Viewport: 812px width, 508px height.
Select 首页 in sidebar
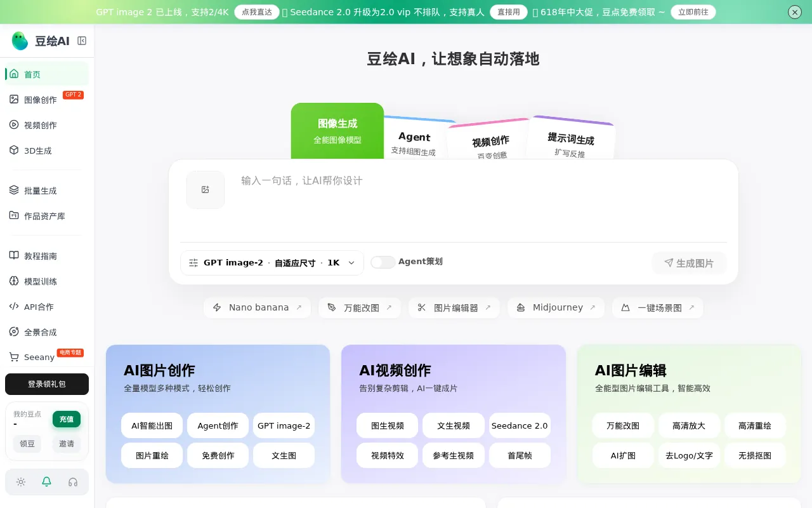point(47,74)
